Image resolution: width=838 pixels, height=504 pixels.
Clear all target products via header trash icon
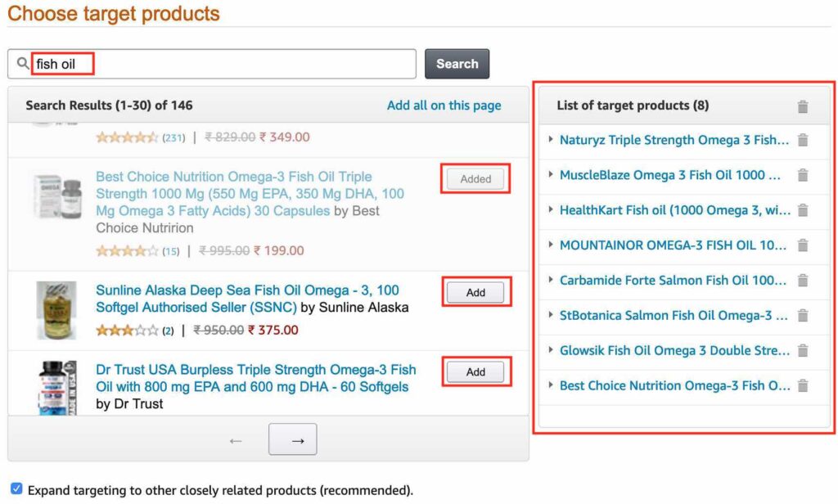click(803, 106)
